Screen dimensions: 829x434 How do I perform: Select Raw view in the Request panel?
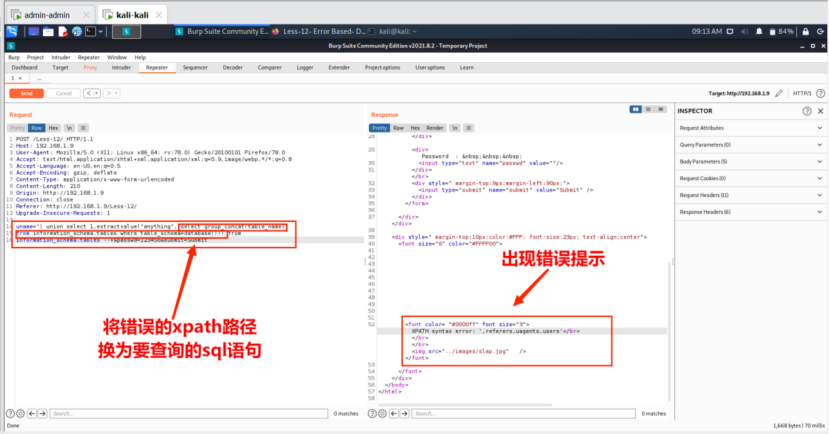[36, 128]
